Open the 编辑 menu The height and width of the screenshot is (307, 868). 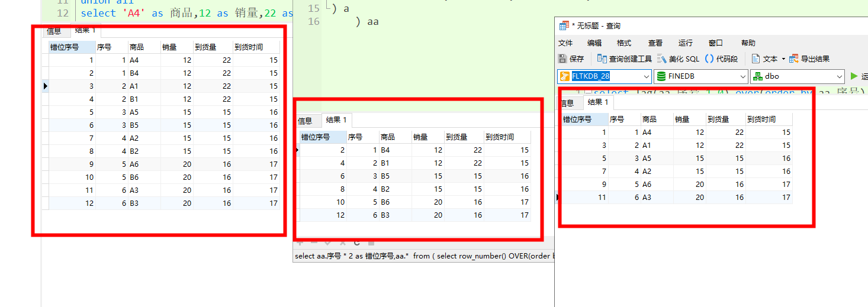[594, 43]
